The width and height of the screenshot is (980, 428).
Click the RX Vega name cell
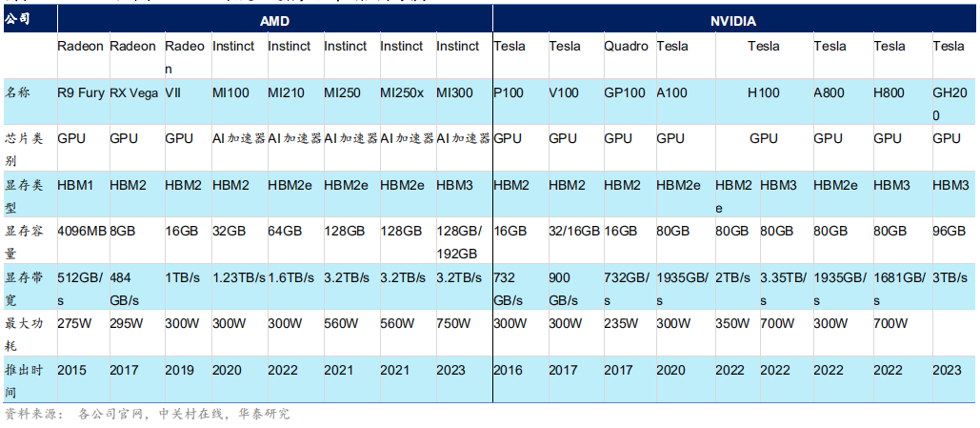133,92
